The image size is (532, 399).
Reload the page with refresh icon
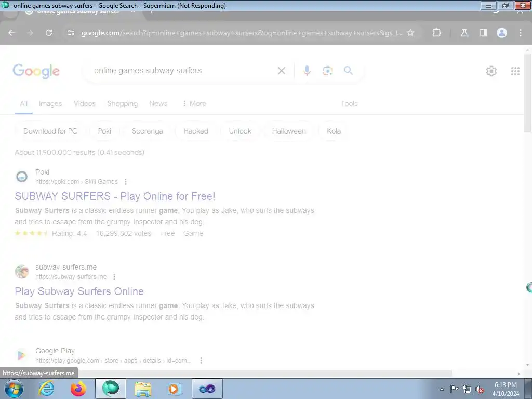coord(49,33)
